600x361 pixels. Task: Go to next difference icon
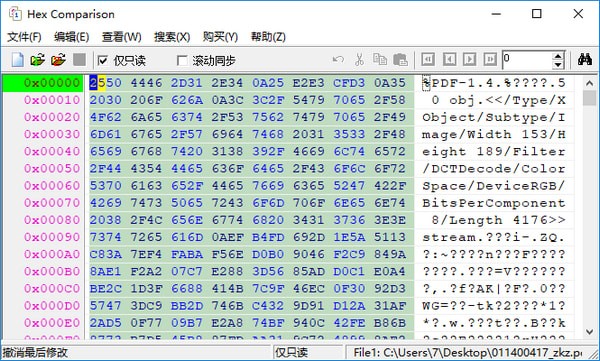point(470,60)
